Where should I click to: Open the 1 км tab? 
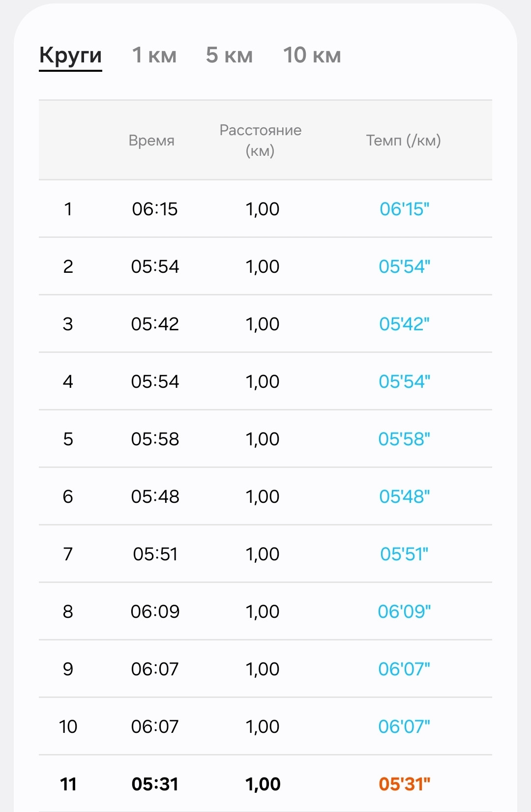(154, 55)
